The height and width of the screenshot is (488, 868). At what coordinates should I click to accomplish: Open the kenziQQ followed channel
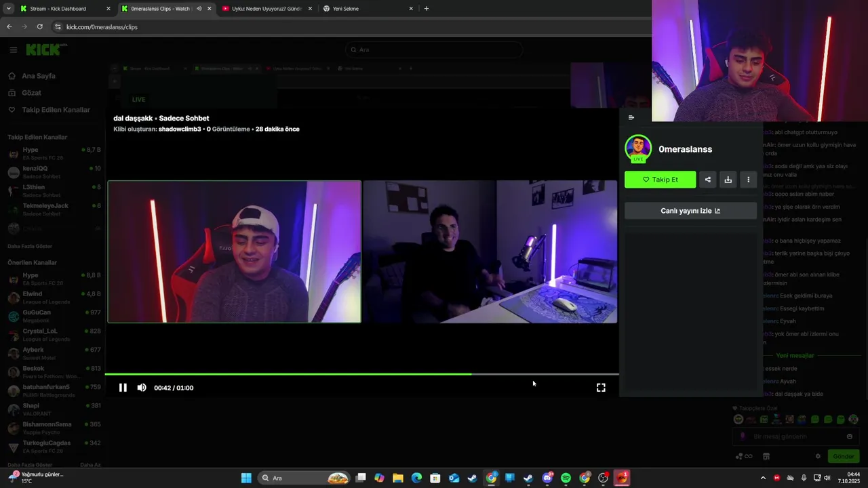tap(54, 172)
